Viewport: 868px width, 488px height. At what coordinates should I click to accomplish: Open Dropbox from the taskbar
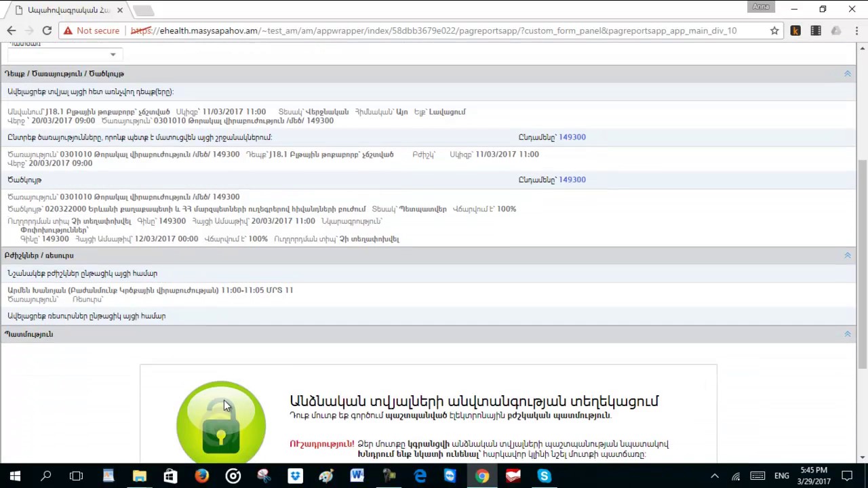coord(295,476)
